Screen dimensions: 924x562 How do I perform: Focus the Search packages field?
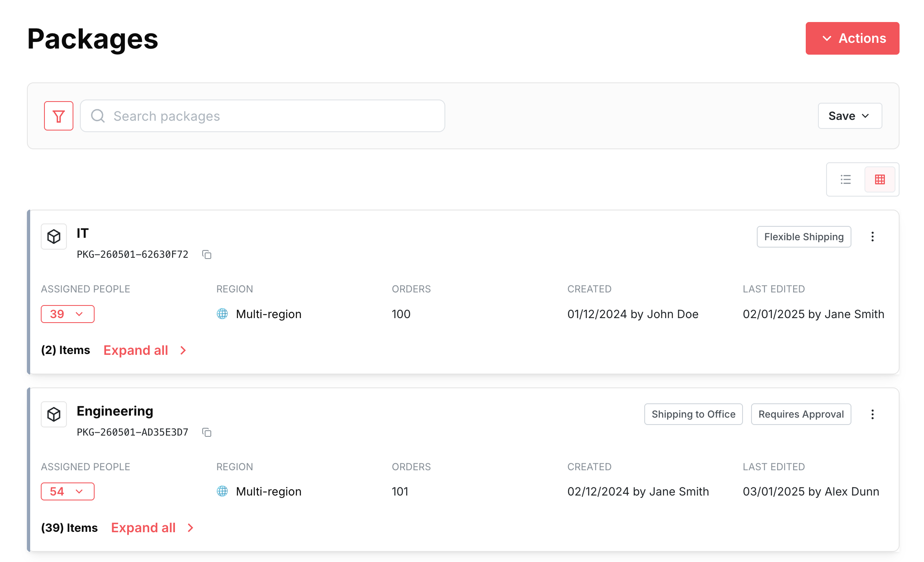click(263, 116)
